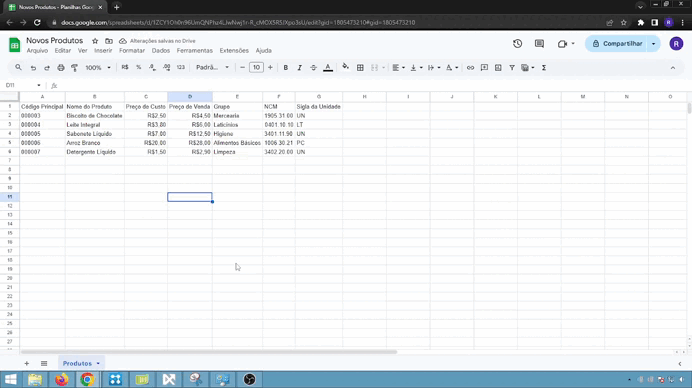Open vertical align dropdown
This screenshot has height=388, width=692.
pyautogui.click(x=416, y=68)
